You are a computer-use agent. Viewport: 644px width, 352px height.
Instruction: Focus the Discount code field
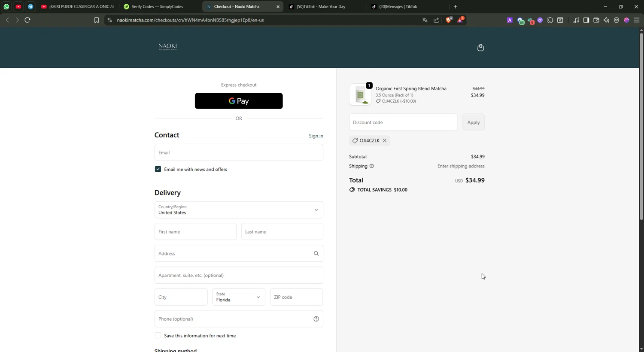coord(403,122)
